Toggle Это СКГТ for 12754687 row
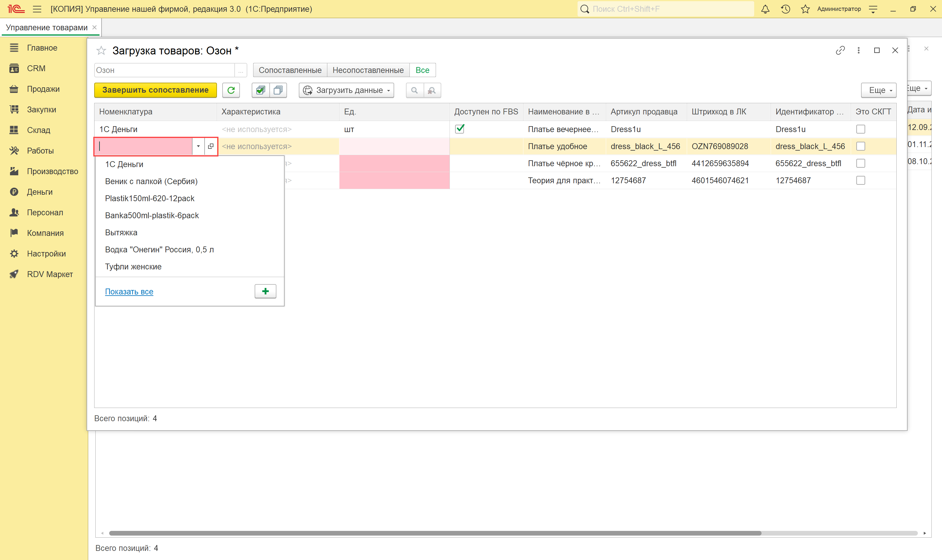942x560 pixels. 860,180
